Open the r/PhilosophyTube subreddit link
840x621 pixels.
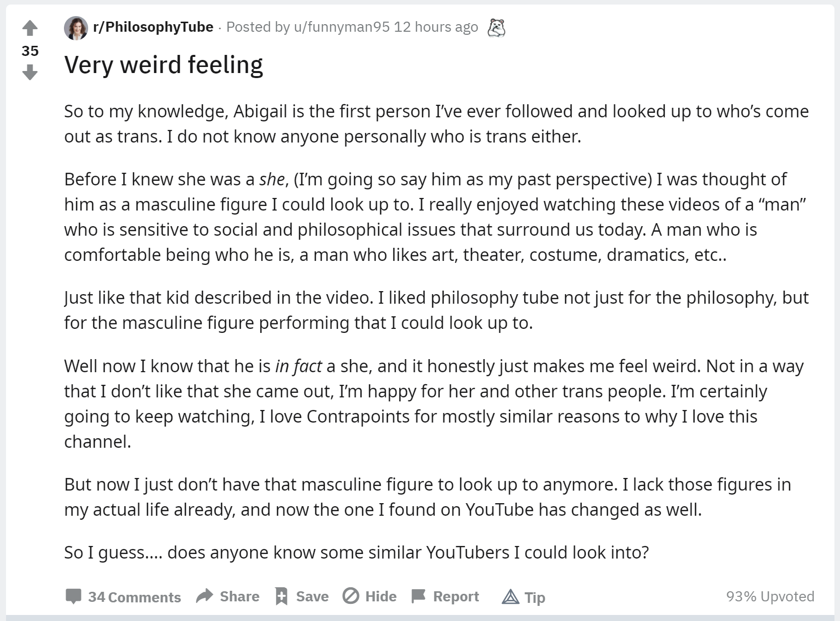click(x=153, y=27)
